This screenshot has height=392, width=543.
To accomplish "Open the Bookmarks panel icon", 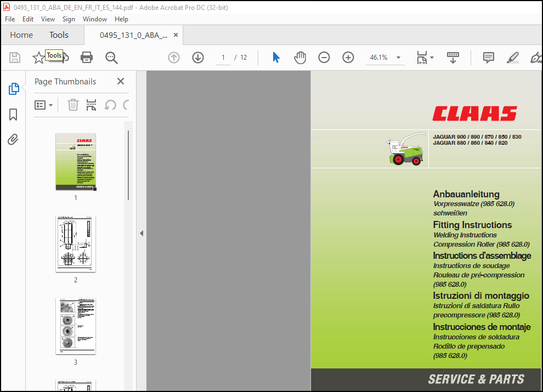I will point(13,114).
